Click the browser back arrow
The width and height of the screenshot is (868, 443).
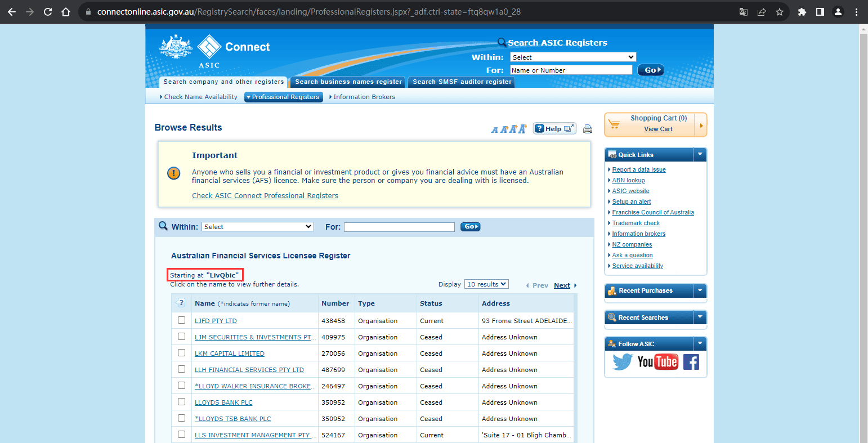(x=12, y=12)
